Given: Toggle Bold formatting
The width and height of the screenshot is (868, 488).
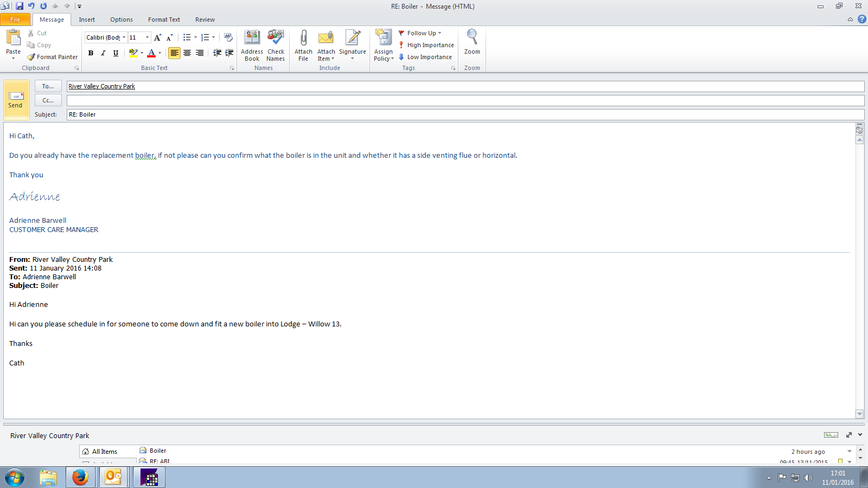Looking at the screenshot, I should pyautogui.click(x=91, y=53).
